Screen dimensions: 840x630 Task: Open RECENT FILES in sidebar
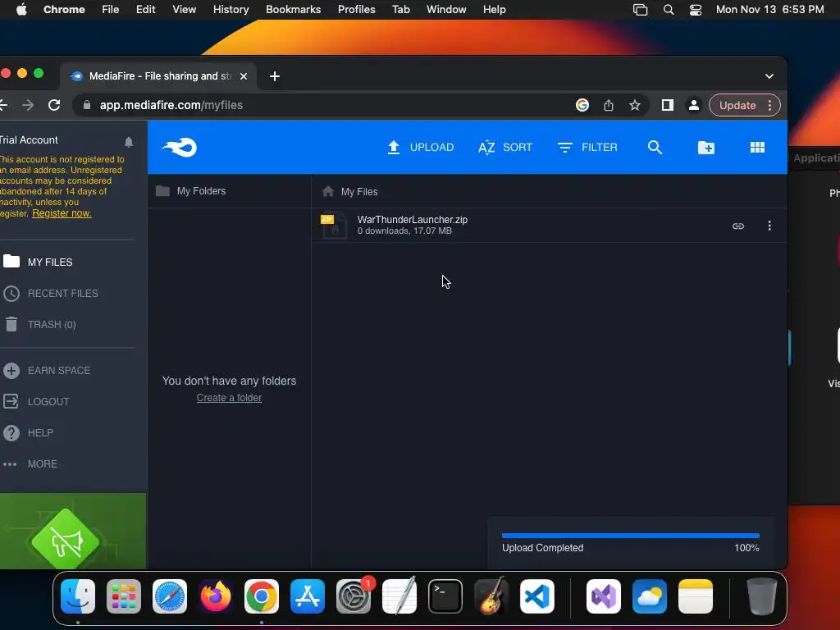coord(50,294)
